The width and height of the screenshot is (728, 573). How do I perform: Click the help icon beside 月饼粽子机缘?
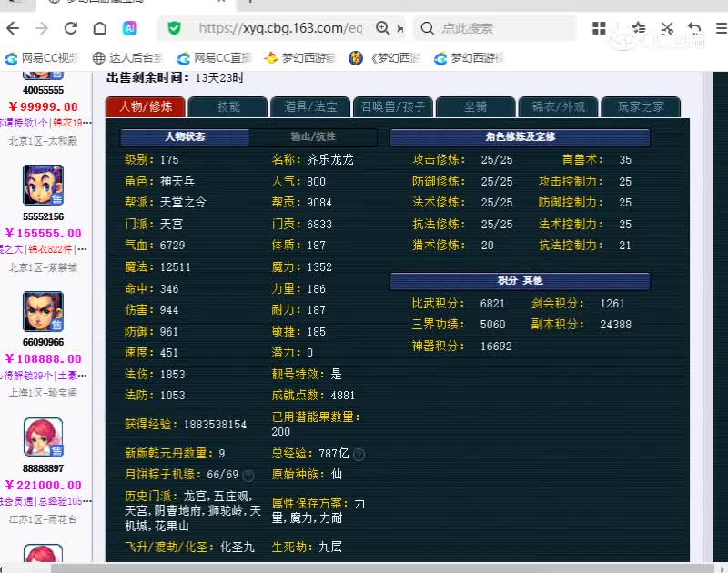point(248,476)
